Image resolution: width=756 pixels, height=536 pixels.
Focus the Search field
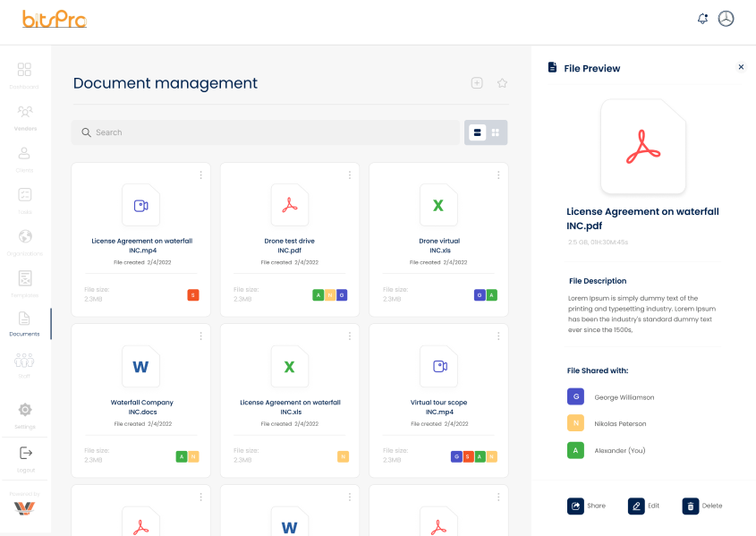coord(266,132)
